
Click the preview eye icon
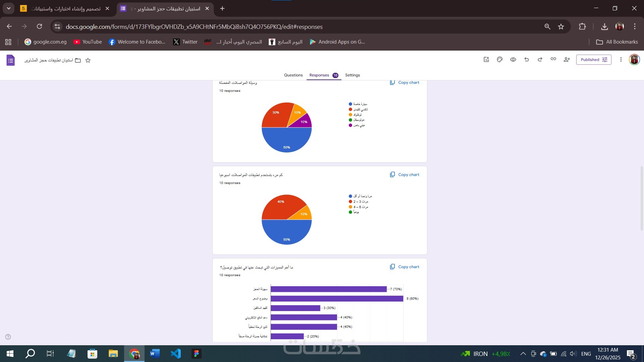(513, 60)
